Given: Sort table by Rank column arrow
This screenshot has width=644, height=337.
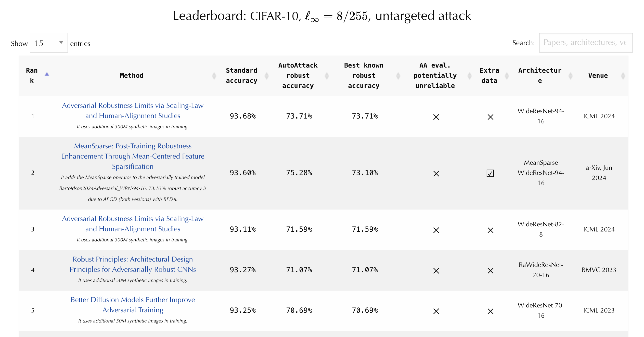Looking at the screenshot, I should point(47,74).
